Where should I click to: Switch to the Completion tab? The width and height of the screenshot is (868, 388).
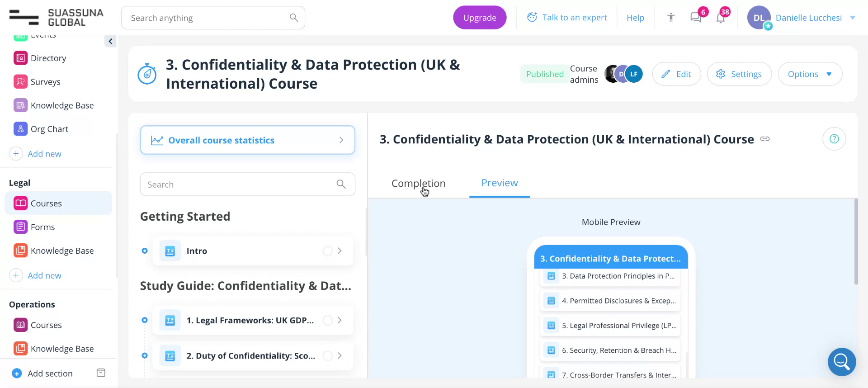point(418,183)
